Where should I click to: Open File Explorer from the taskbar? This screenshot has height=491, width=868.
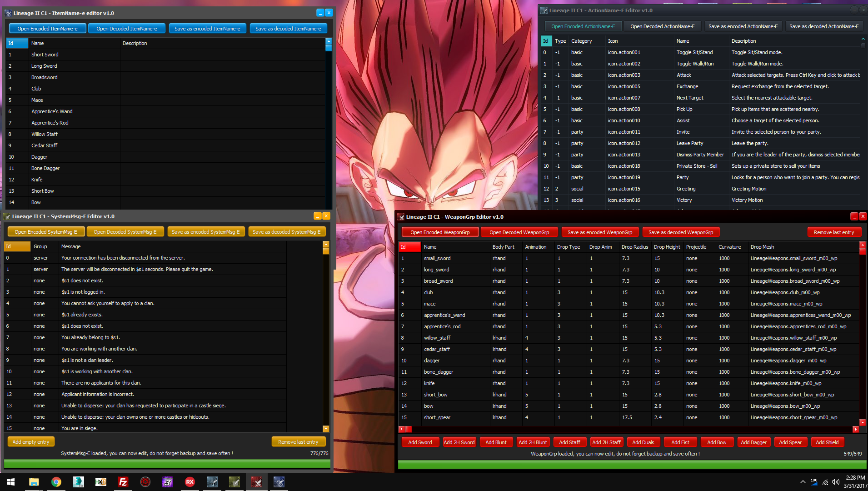(x=34, y=482)
